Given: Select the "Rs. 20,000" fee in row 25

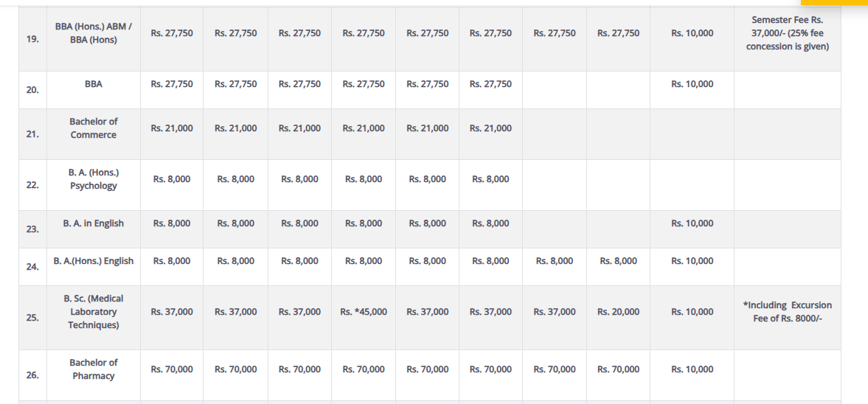Looking at the screenshot, I should coord(619,312).
